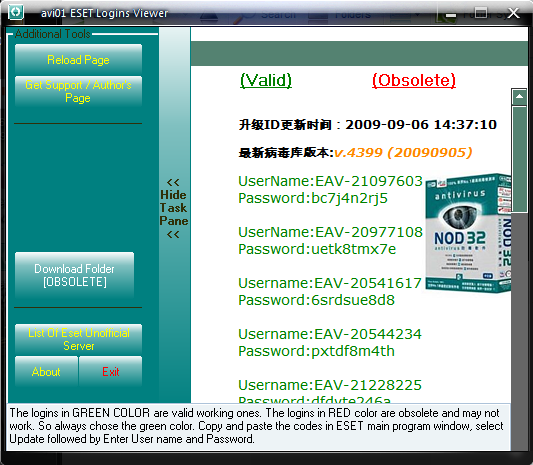Click the Additional Tools group label

(53, 34)
